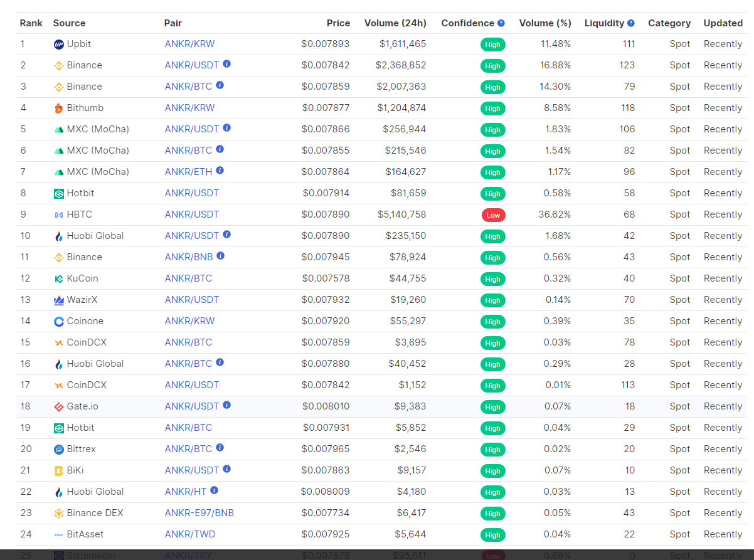
Task: Select the KuCoin price $0.007578
Action: 326,278
